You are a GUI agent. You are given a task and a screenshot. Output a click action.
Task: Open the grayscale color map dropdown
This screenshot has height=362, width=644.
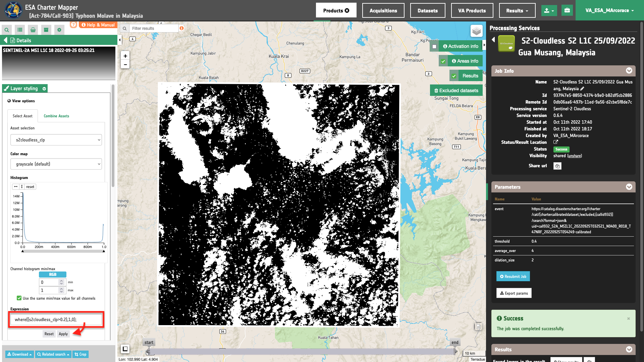tap(56, 164)
